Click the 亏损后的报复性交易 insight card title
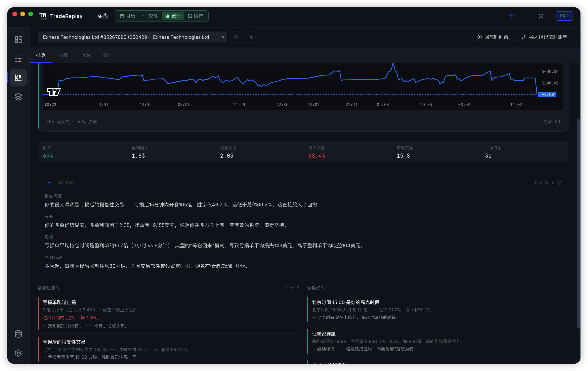Screen dimensions: 588x371 coord(64,342)
